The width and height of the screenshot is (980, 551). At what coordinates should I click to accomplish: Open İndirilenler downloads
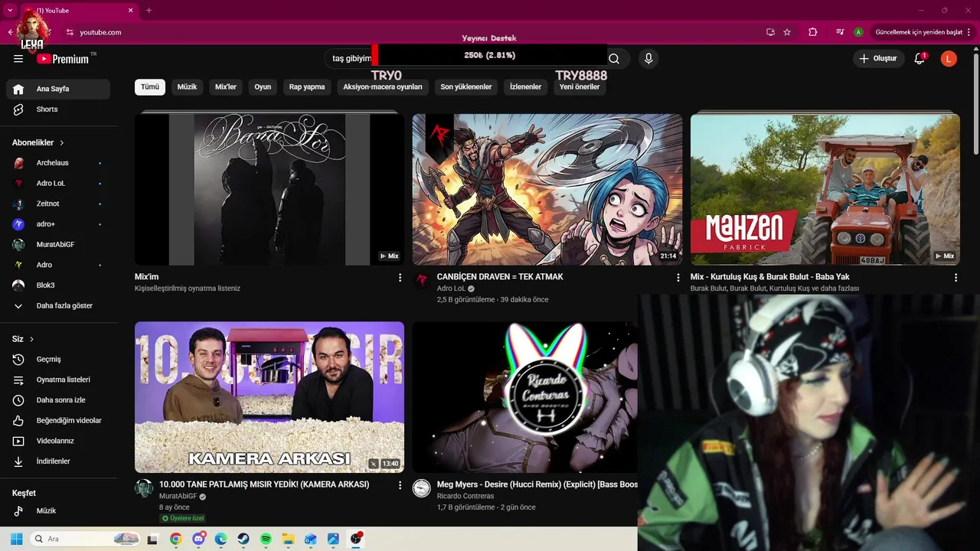tap(58, 461)
